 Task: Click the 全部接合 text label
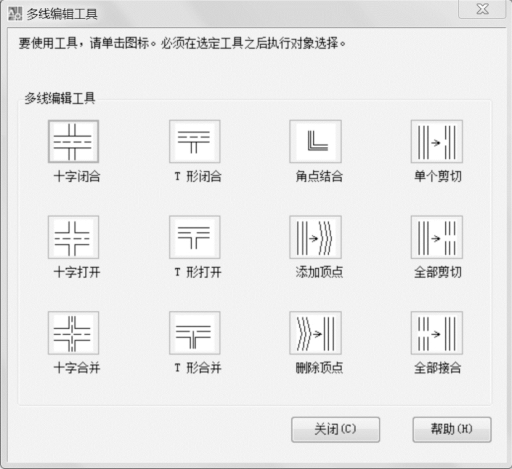[438, 368]
